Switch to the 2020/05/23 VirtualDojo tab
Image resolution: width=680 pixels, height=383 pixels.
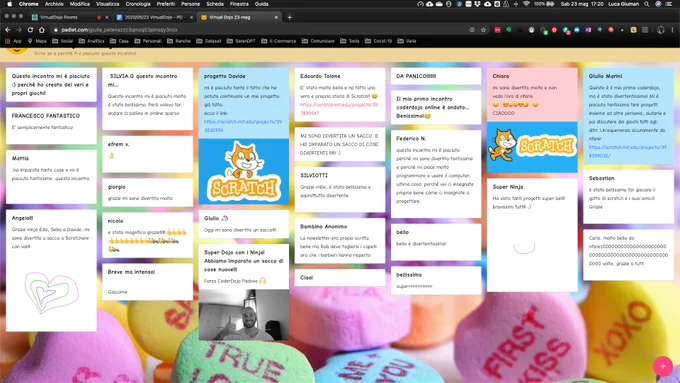[154, 17]
